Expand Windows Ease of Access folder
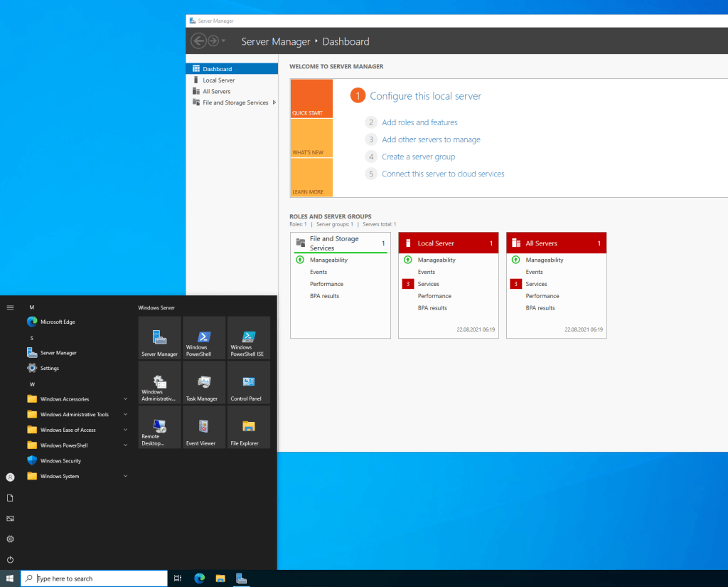 (x=77, y=430)
